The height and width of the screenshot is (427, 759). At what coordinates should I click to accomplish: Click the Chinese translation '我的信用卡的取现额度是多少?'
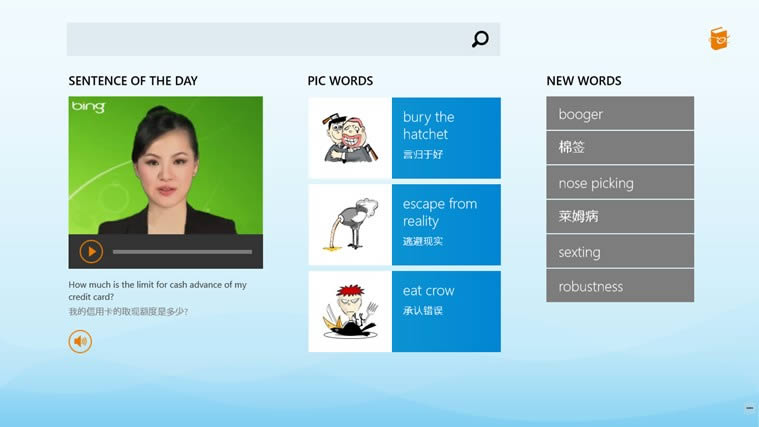[128, 311]
